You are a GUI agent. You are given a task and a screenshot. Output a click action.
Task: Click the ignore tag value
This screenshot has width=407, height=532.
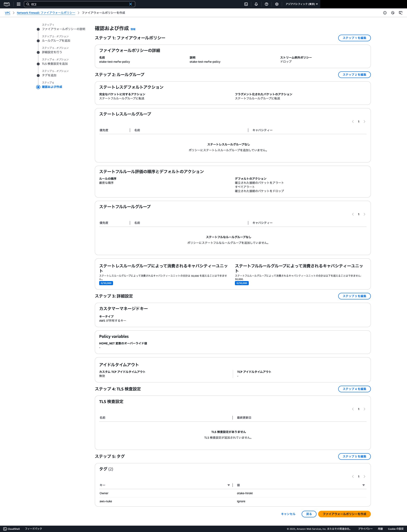pos(241,501)
